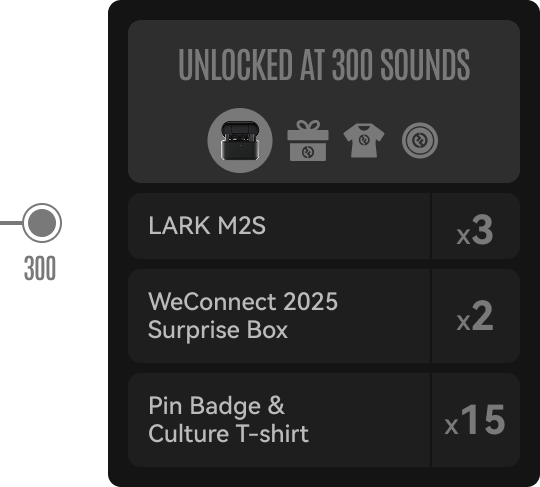Screen dimensions: 540x487
Task: Click the 300 label below the marker
Action: click(40, 268)
